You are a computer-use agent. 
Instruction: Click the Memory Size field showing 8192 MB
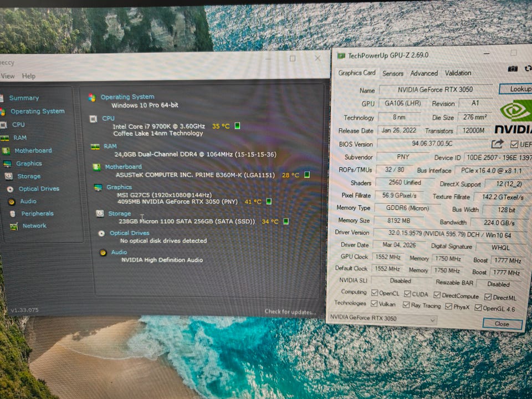398,221
